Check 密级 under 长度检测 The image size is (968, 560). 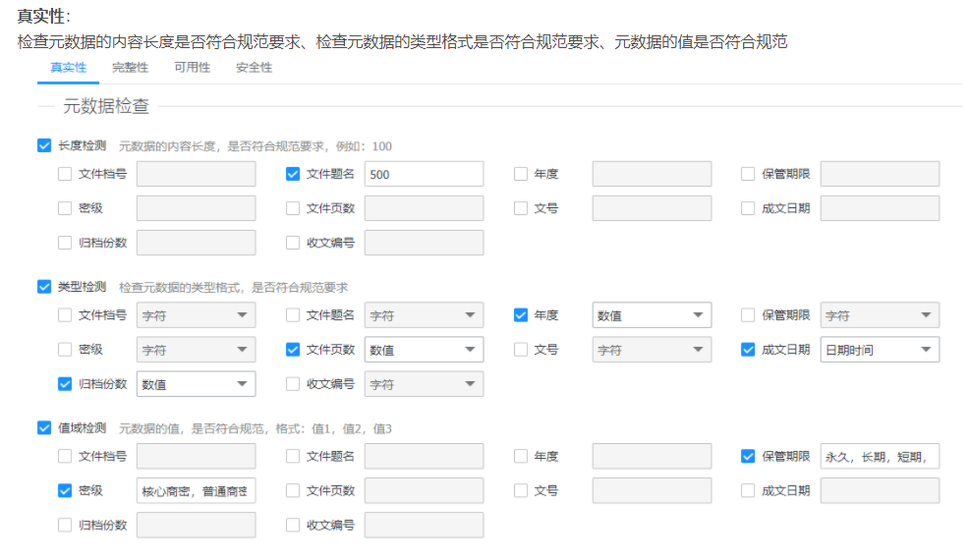(x=65, y=208)
